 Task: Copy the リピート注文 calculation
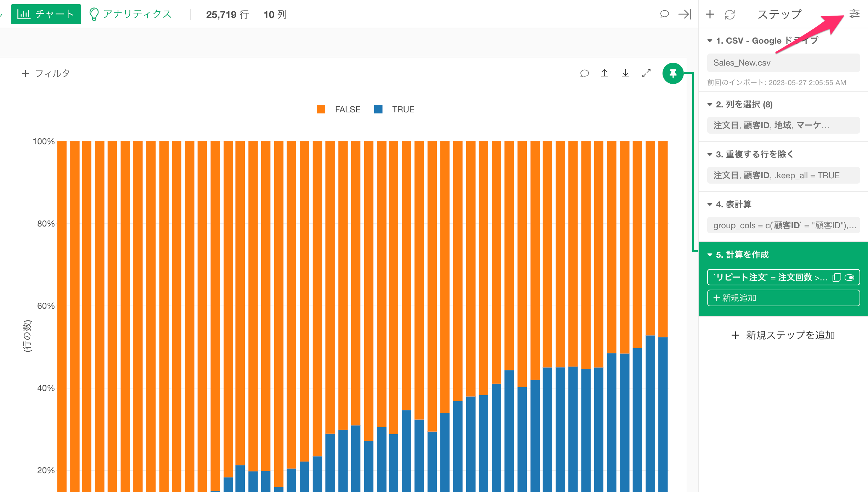pos(836,278)
